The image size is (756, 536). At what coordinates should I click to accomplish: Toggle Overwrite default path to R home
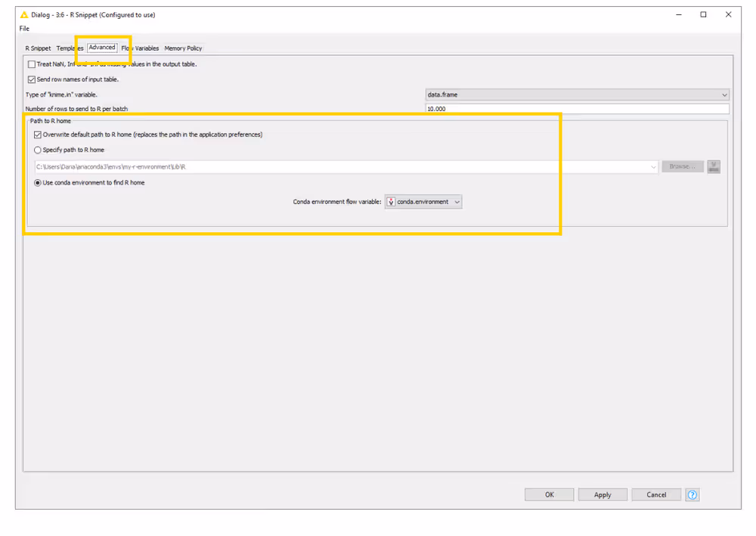point(38,135)
